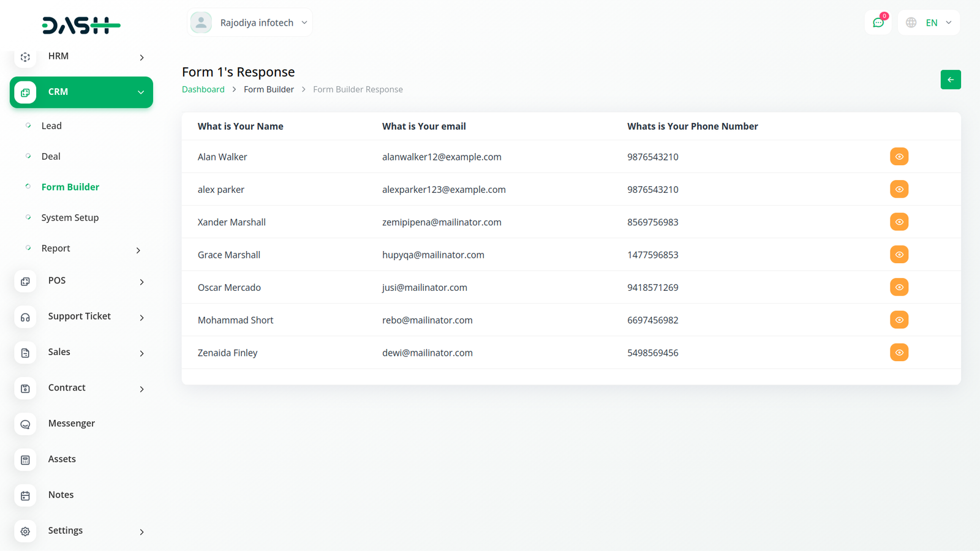This screenshot has height=551, width=980.
Task: View Zenaida Finley's response via eye button
Action: pyautogui.click(x=899, y=353)
